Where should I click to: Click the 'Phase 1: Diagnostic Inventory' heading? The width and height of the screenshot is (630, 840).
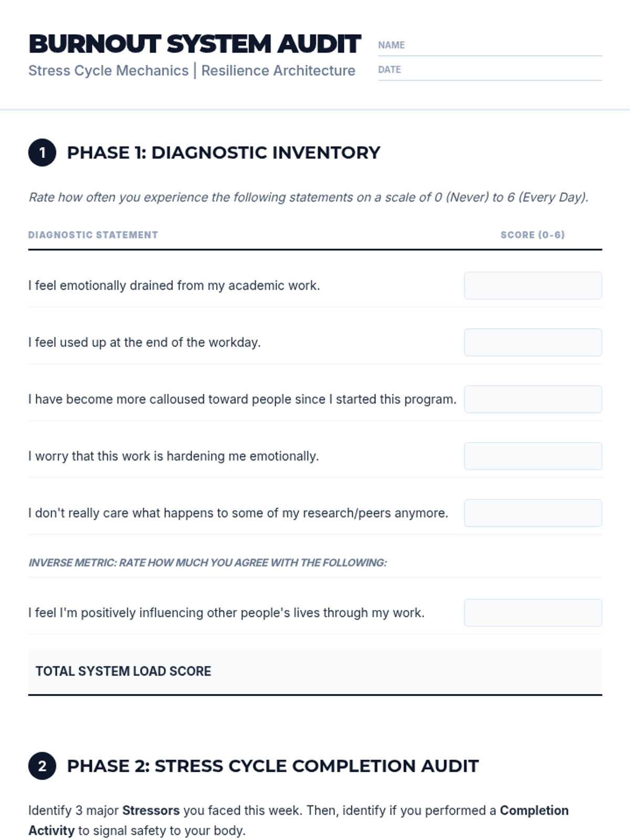click(x=223, y=153)
